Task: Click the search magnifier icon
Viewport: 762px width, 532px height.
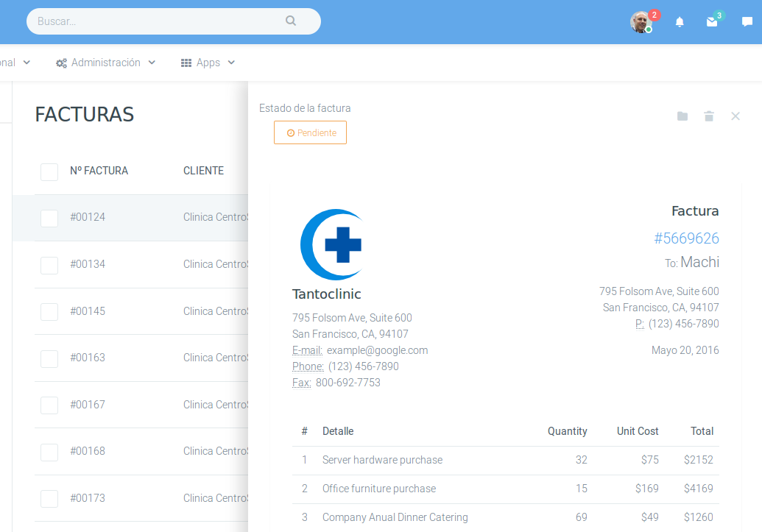Action: pyautogui.click(x=291, y=21)
